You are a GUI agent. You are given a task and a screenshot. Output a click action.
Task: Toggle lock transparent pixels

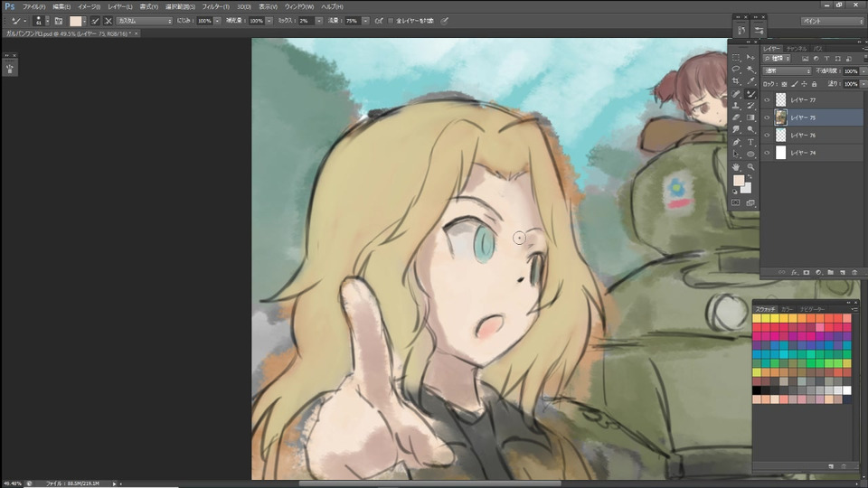(x=784, y=84)
